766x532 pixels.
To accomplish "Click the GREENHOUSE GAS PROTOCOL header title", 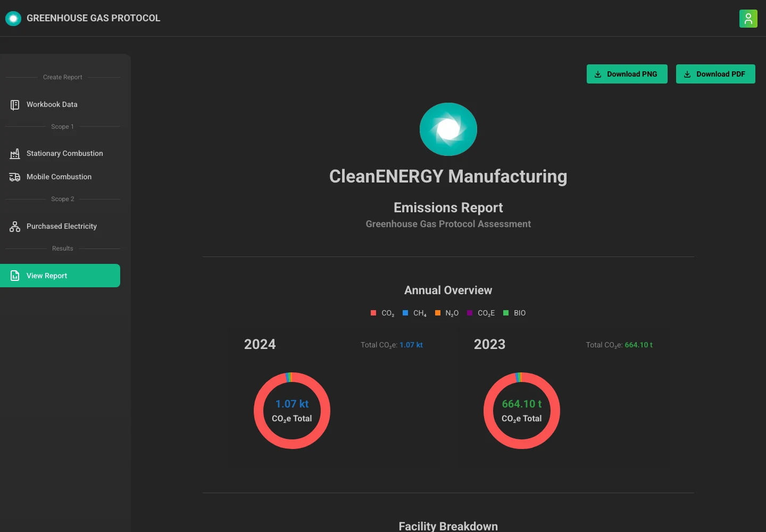I will coord(94,18).
